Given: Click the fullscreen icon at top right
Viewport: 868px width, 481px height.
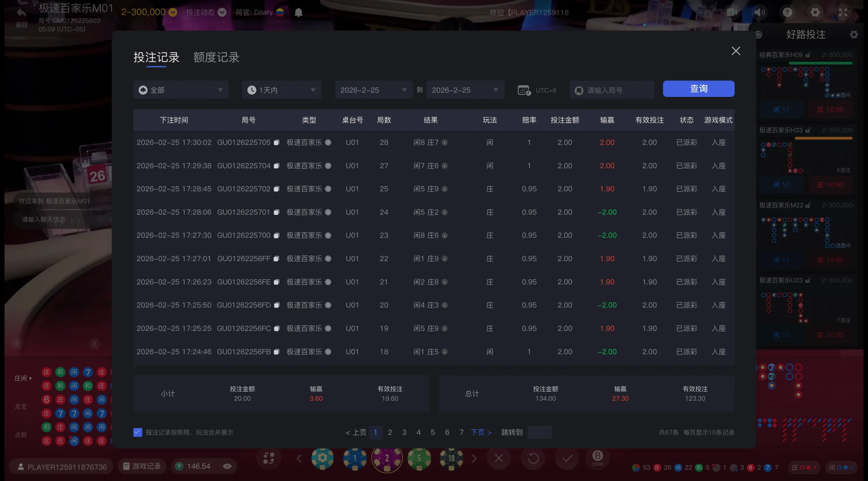Looking at the screenshot, I should click(843, 13).
